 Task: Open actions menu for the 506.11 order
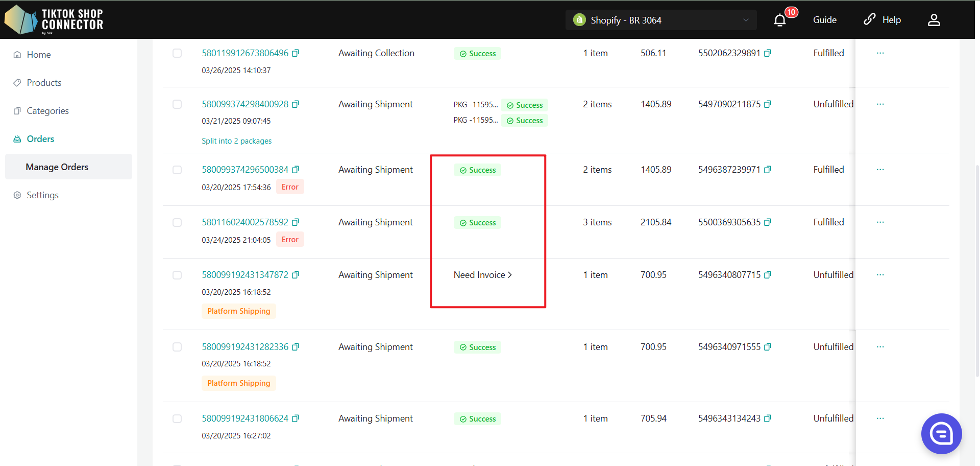tap(880, 53)
